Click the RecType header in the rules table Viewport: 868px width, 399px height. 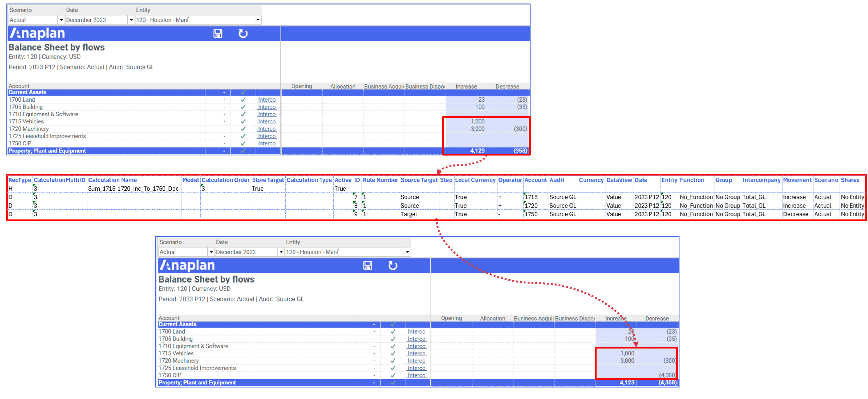pyautogui.click(x=19, y=180)
